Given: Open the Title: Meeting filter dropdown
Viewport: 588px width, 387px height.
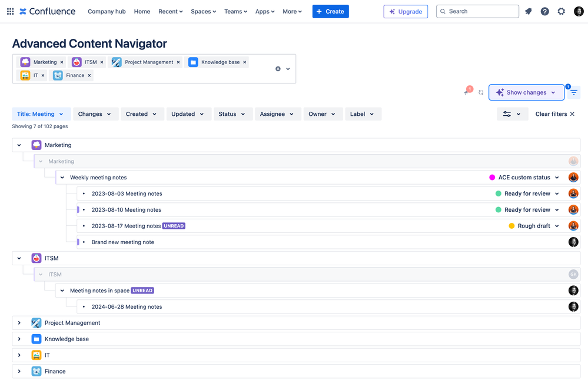Looking at the screenshot, I should [40, 114].
